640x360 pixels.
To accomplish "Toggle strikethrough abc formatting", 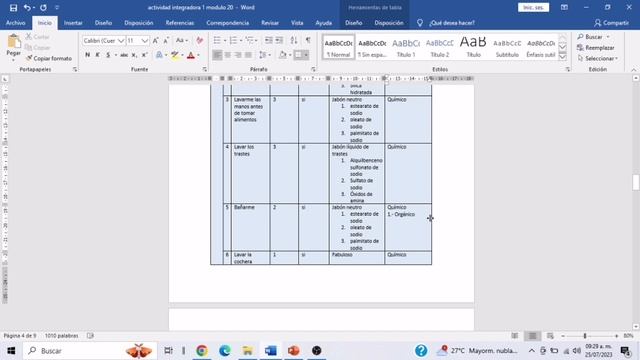I will coord(124,55).
